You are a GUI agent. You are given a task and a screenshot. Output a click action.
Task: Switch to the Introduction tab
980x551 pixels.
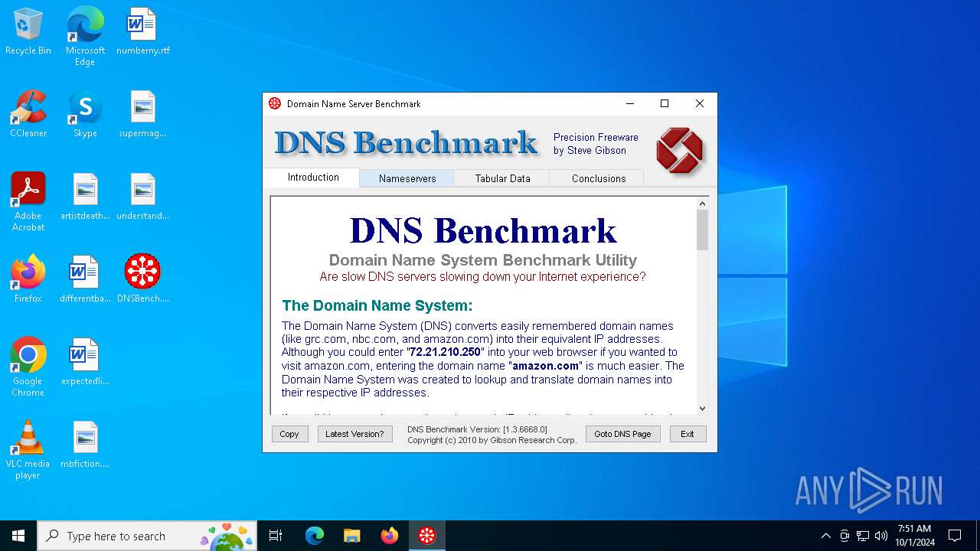[x=313, y=178]
